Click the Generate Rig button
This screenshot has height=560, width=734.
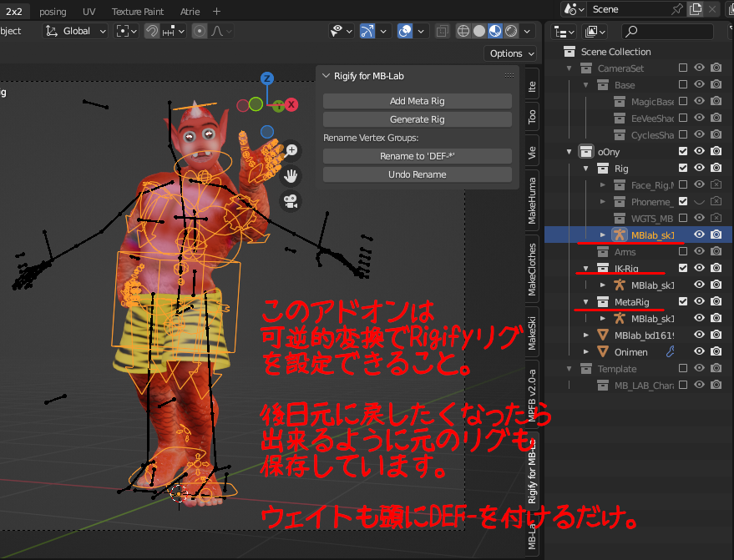(418, 118)
